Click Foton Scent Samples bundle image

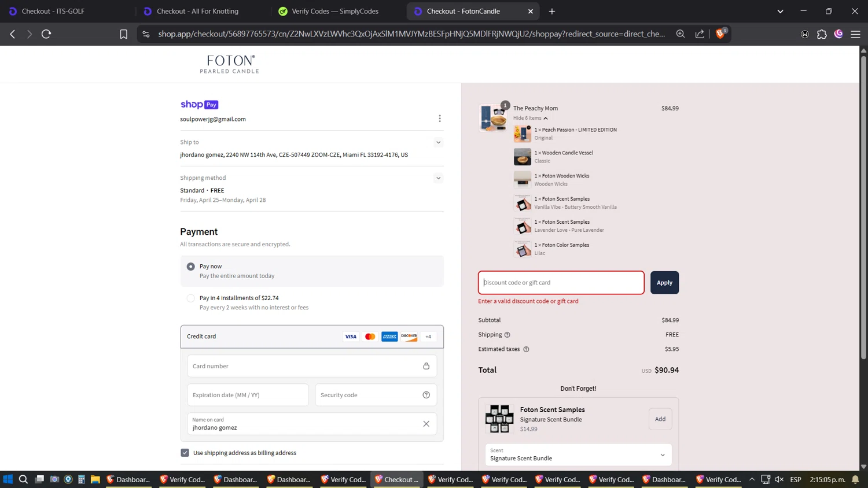tap(499, 419)
